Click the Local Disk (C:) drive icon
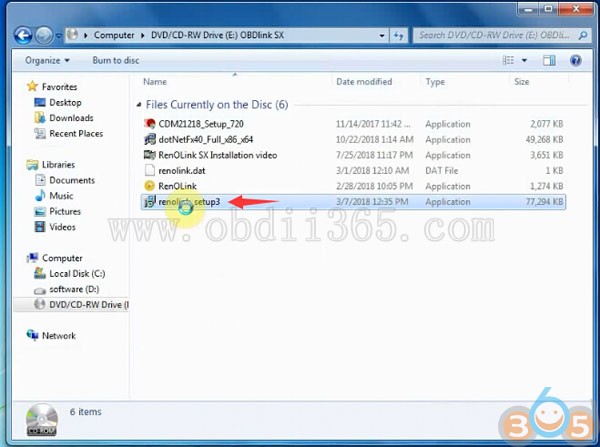Viewport: 600px width, 447px height. click(40, 273)
